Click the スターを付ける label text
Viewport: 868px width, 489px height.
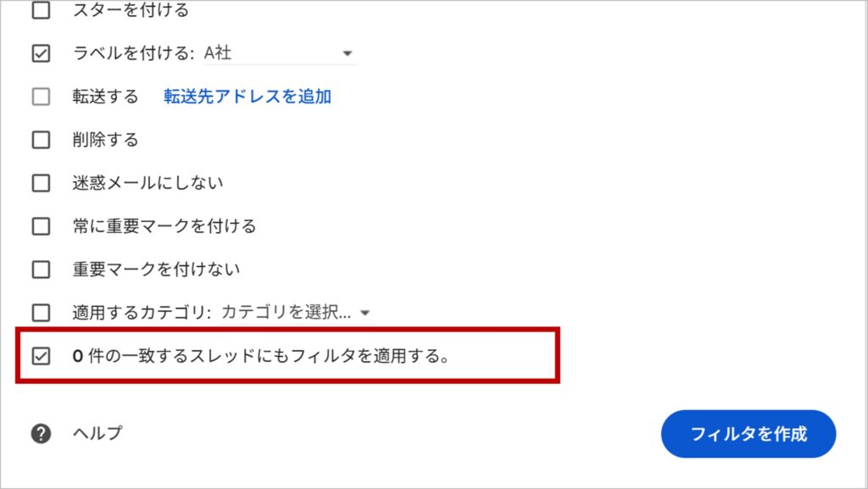point(131,11)
